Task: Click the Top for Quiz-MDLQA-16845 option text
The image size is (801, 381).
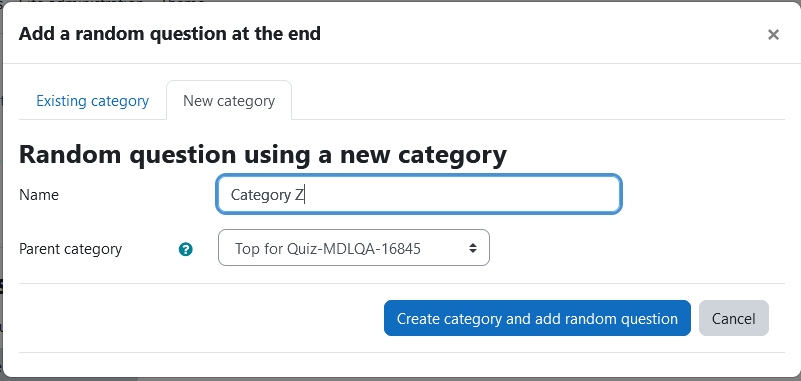Action: click(327, 249)
